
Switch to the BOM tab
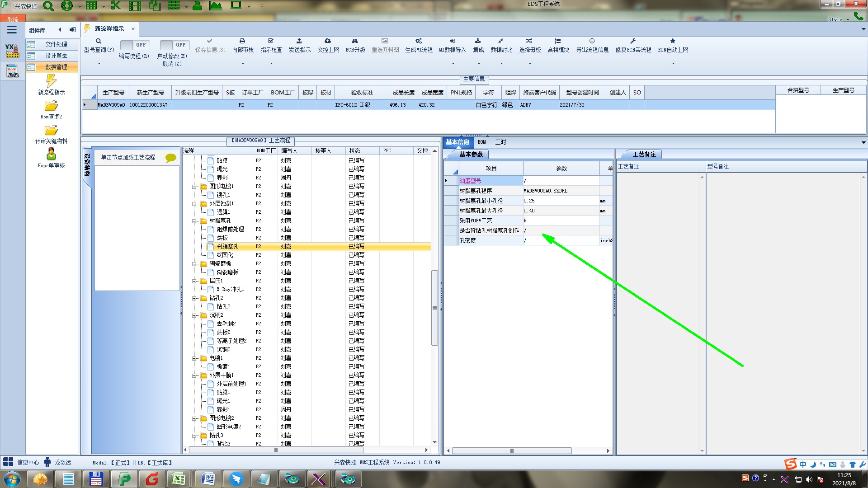click(481, 142)
